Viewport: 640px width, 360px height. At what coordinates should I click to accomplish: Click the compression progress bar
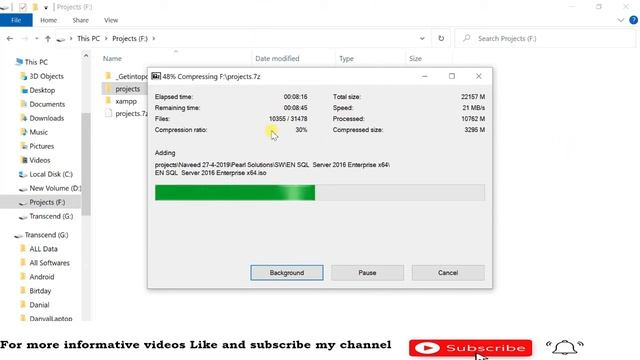320,193
